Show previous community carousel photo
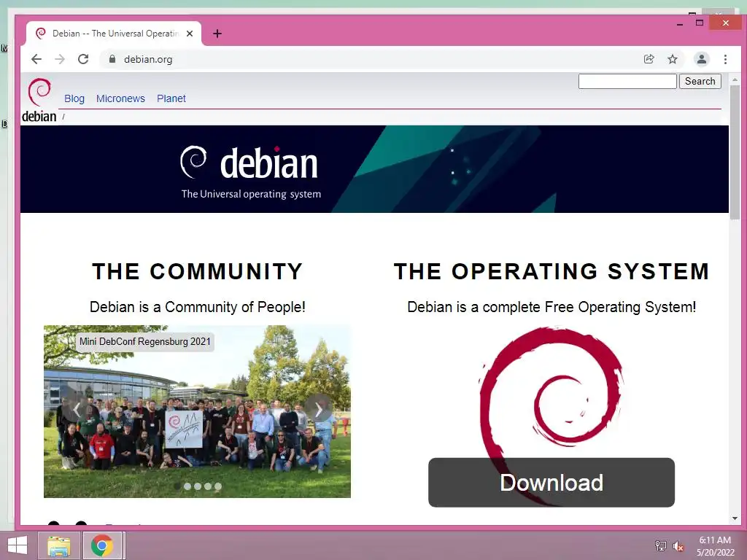Image resolution: width=747 pixels, height=560 pixels. click(76, 408)
